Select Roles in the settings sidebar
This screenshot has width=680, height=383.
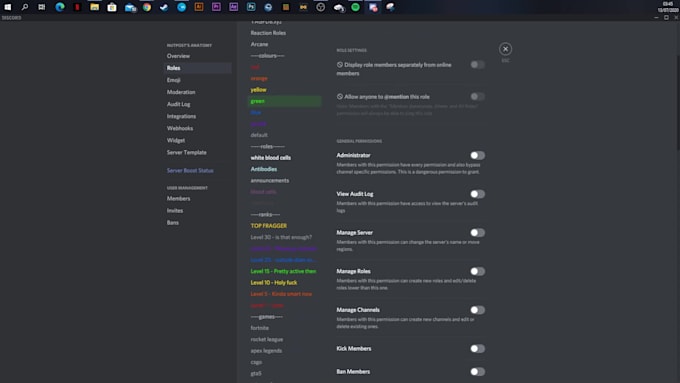point(197,68)
